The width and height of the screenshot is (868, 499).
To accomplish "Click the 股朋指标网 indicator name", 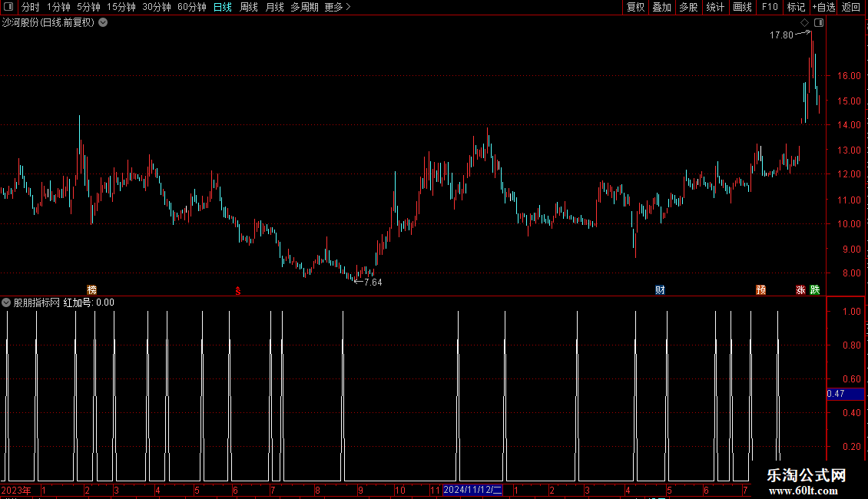I will point(37,302).
